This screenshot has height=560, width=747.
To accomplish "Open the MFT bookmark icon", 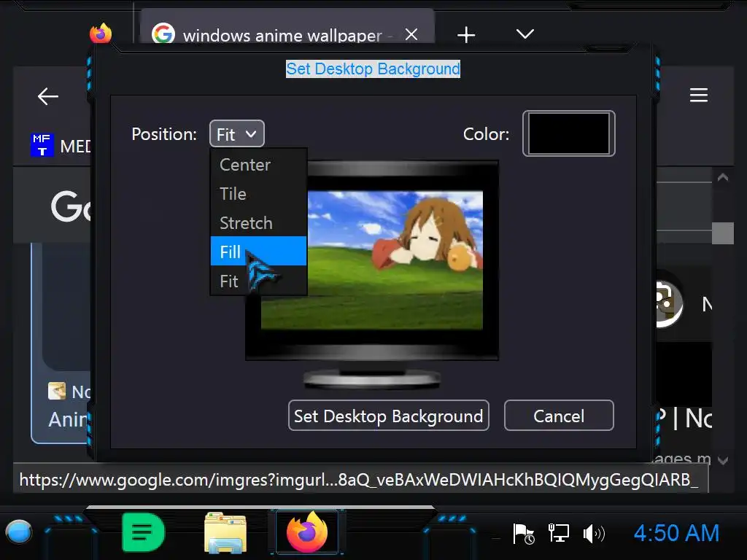I will point(42,145).
